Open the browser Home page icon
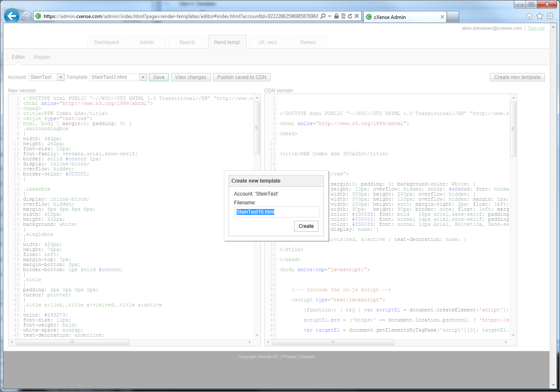The image size is (560, 392). tap(529, 16)
